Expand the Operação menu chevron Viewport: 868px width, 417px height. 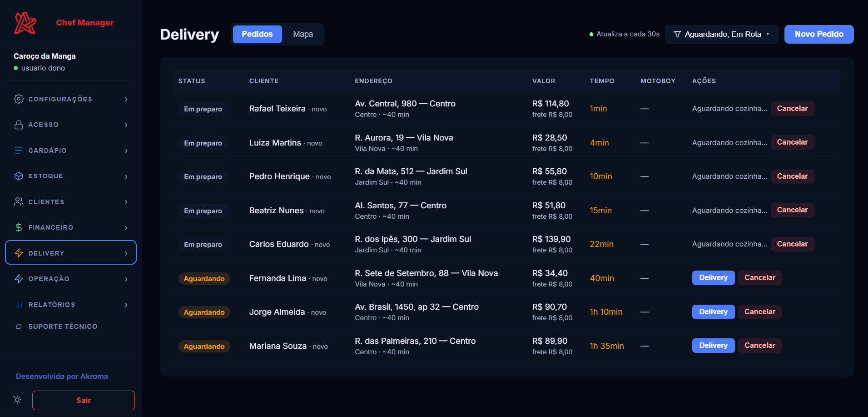126,279
